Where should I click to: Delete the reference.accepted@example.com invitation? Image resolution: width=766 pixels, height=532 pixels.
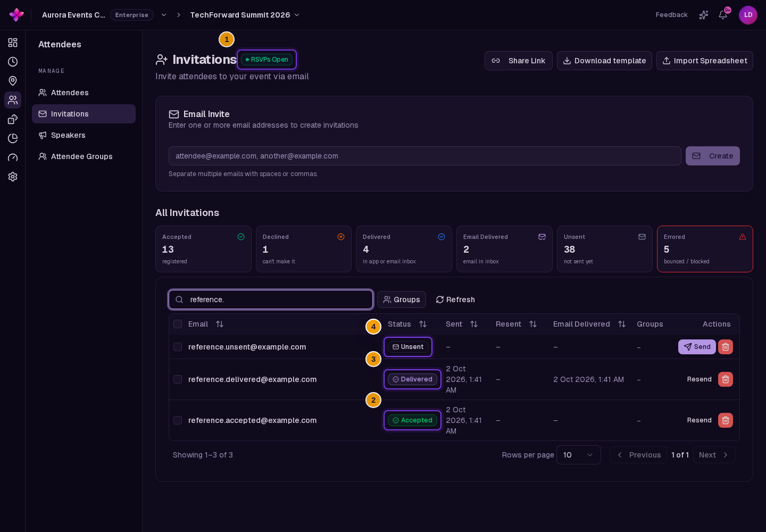click(x=726, y=420)
